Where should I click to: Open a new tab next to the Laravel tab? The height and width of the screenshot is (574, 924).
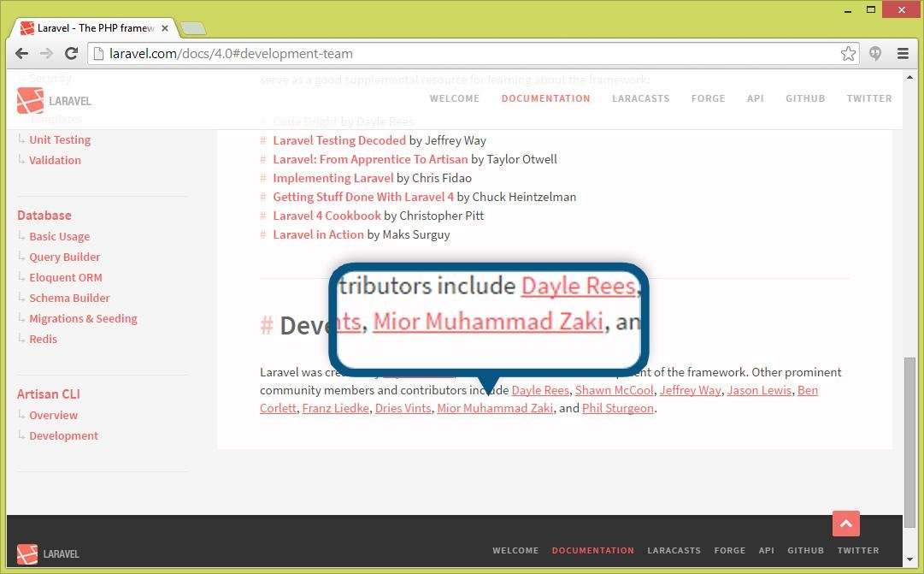tap(193, 28)
